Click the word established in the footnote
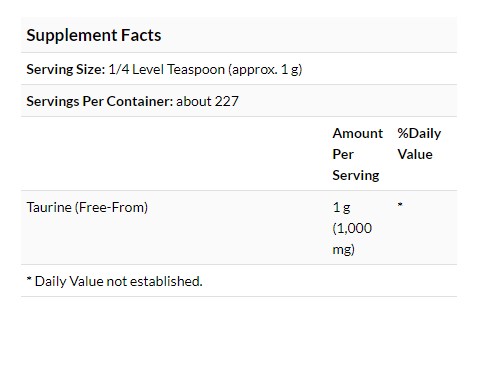 pyautogui.click(x=166, y=281)
